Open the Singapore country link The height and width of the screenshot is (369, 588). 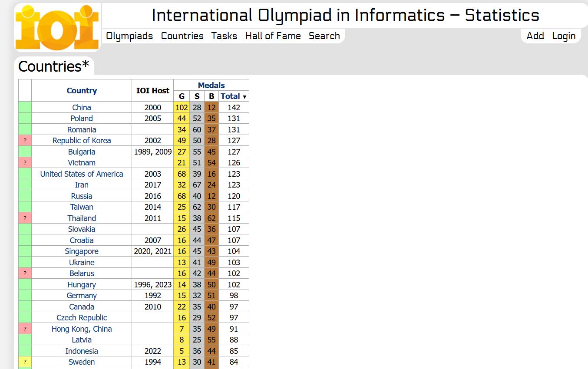(x=82, y=251)
